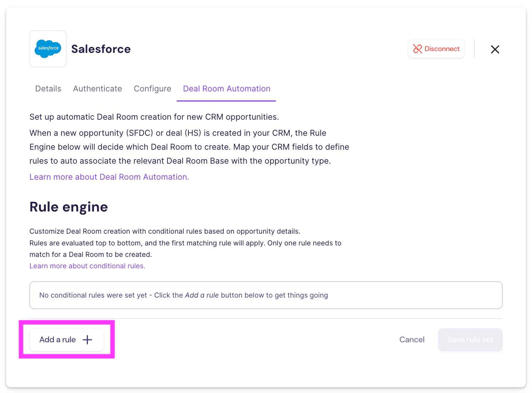Screen dimensions: 532x393
Task: Click the Salesforce title text
Action: [x=101, y=49]
